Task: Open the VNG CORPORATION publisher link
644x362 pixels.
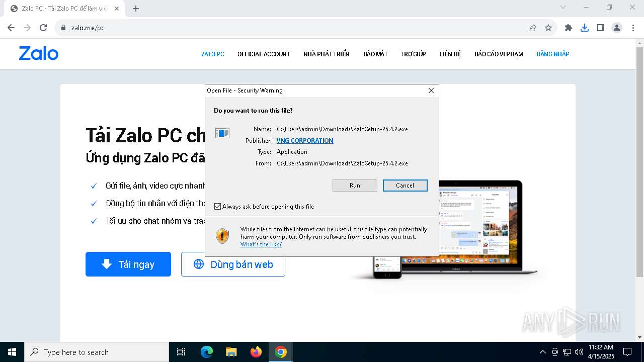Action: 305,141
